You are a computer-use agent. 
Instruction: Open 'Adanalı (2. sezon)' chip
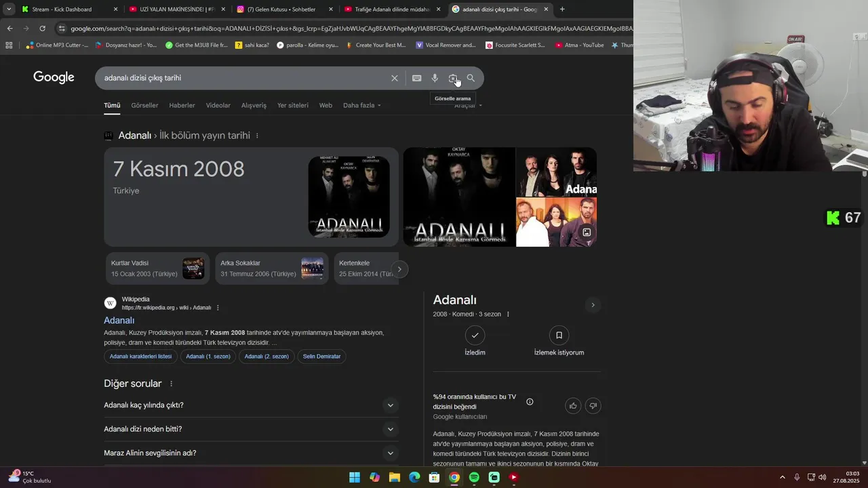pos(267,357)
